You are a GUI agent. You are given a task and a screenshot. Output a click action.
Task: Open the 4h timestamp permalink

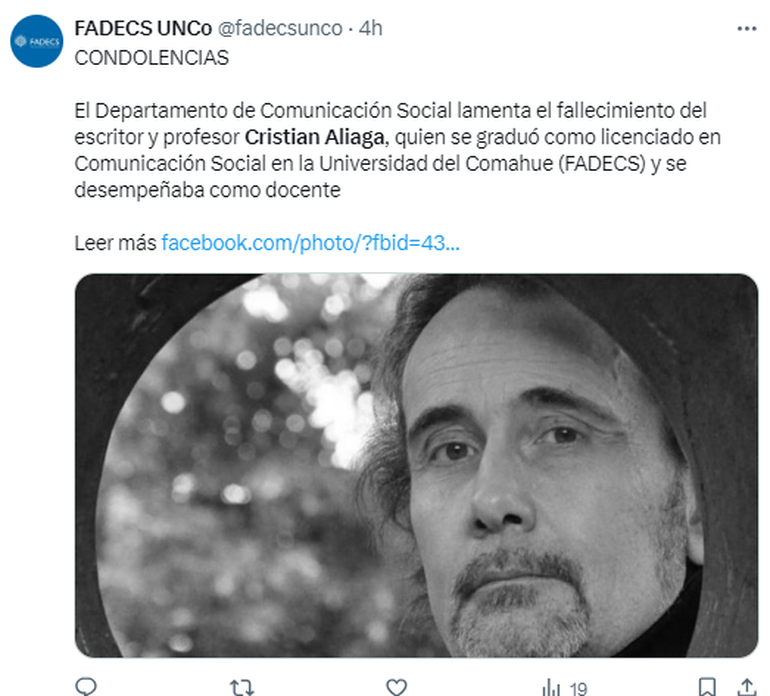(x=370, y=28)
